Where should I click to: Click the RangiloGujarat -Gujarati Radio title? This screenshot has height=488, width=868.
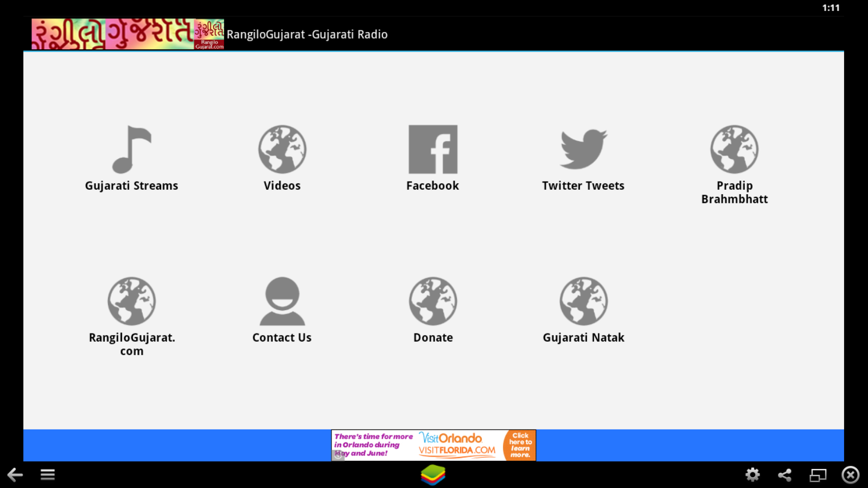[x=307, y=35]
